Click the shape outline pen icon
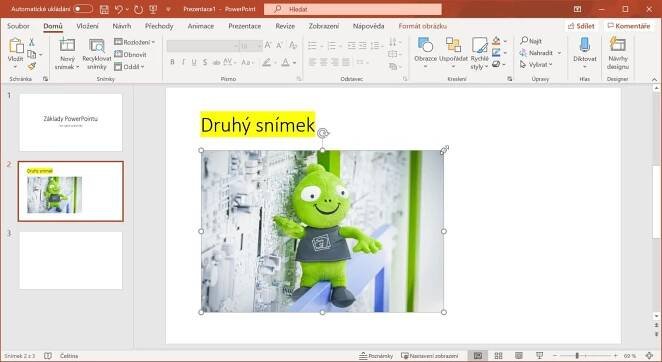This screenshot has width=662, height=362. pos(496,53)
